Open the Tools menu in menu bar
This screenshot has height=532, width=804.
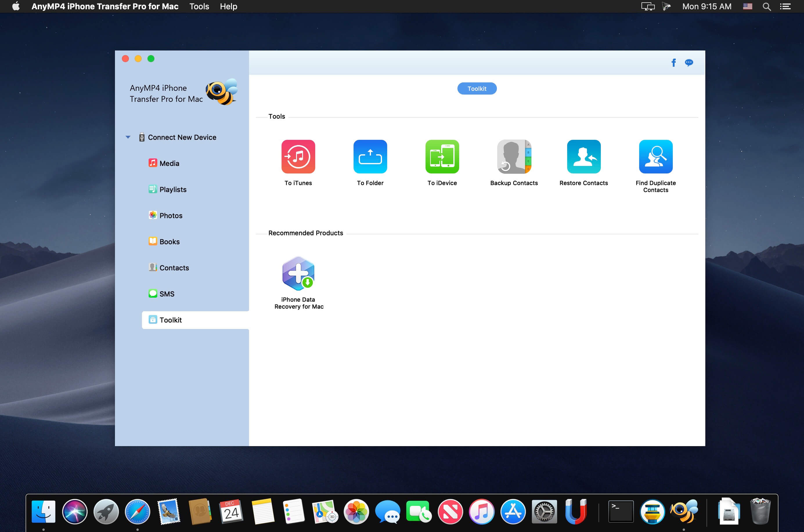click(x=199, y=6)
